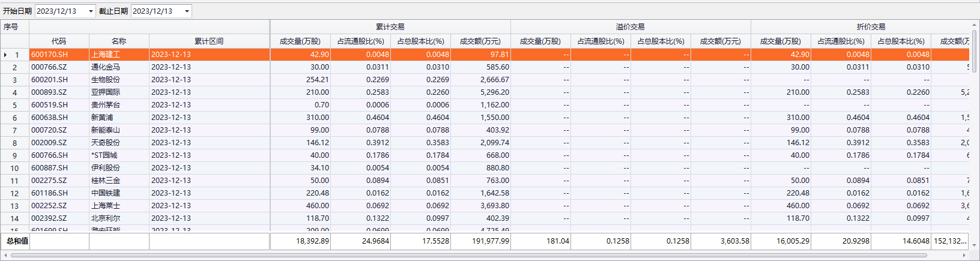Select the 累计交易 group header
Screen dimensions: 980x261
(390, 27)
